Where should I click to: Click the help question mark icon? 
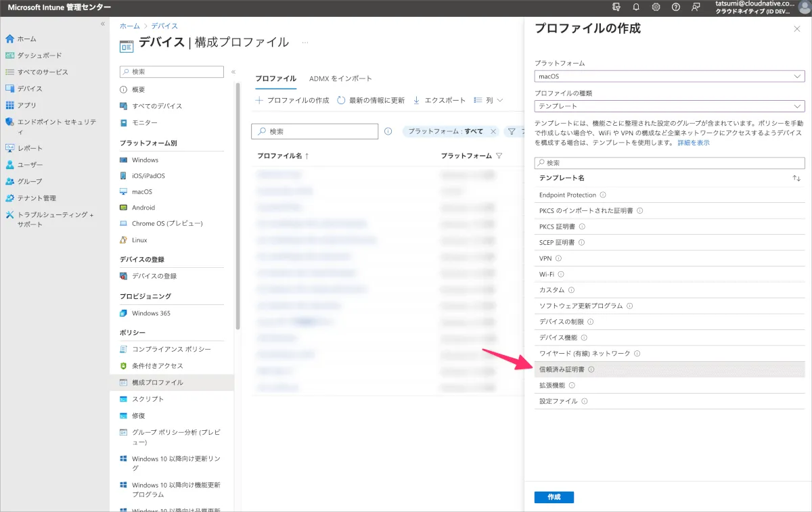tap(675, 7)
